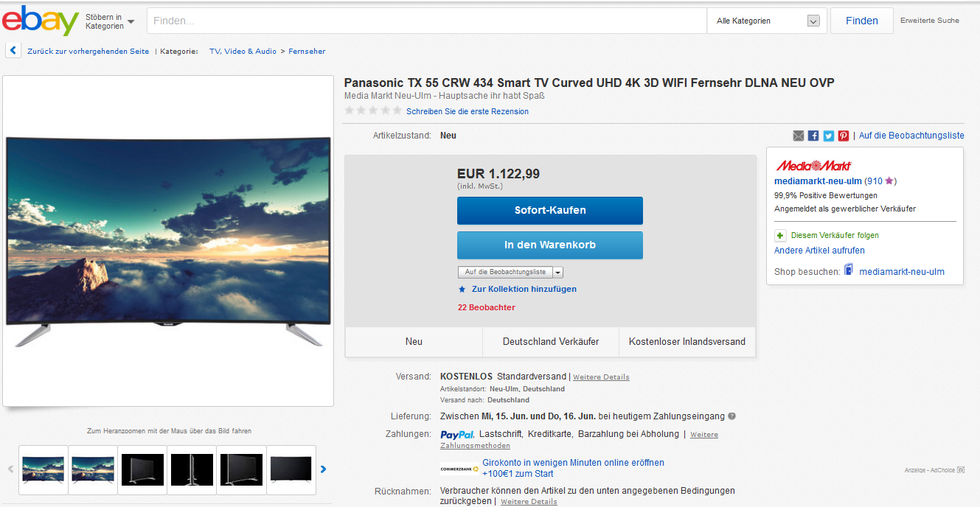Viewport: 980px width, 507px height.
Task: Focus the Finden search field
Action: 427,21
